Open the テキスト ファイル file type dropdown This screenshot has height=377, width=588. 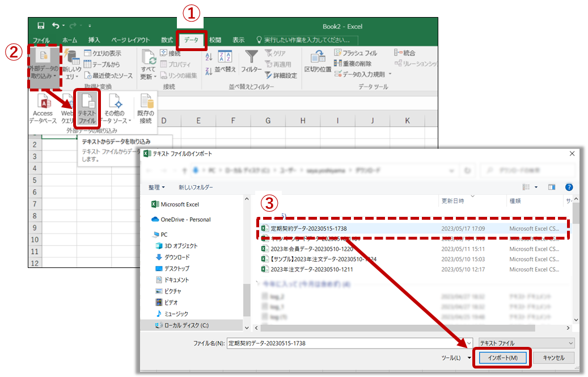tap(527, 343)
